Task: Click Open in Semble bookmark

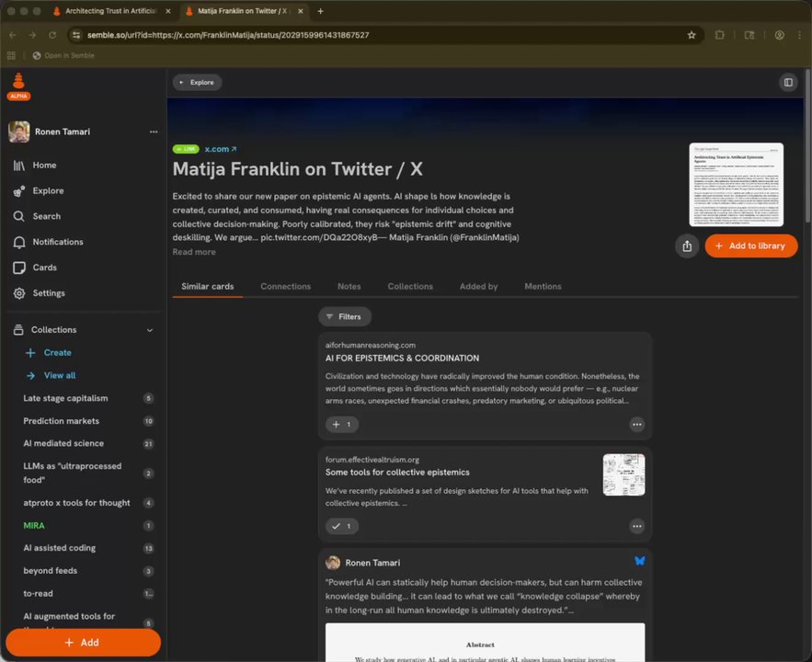Action: click(x=63, y=55)
